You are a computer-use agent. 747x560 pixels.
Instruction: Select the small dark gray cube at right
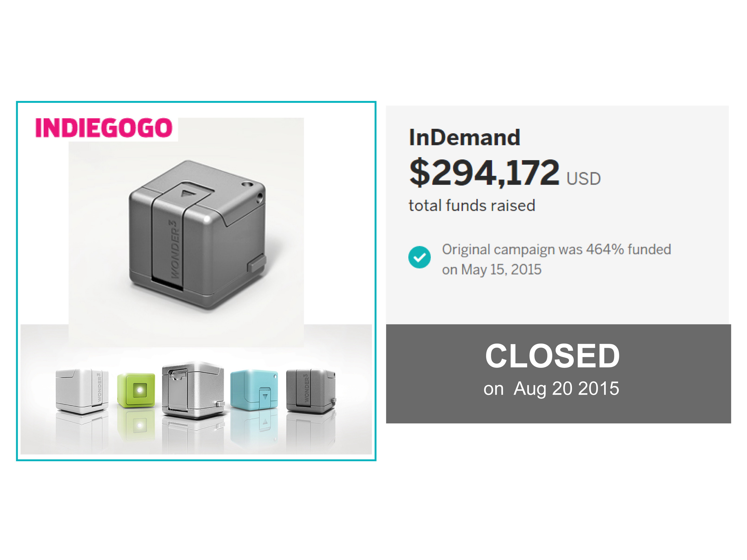coord(311,392)
